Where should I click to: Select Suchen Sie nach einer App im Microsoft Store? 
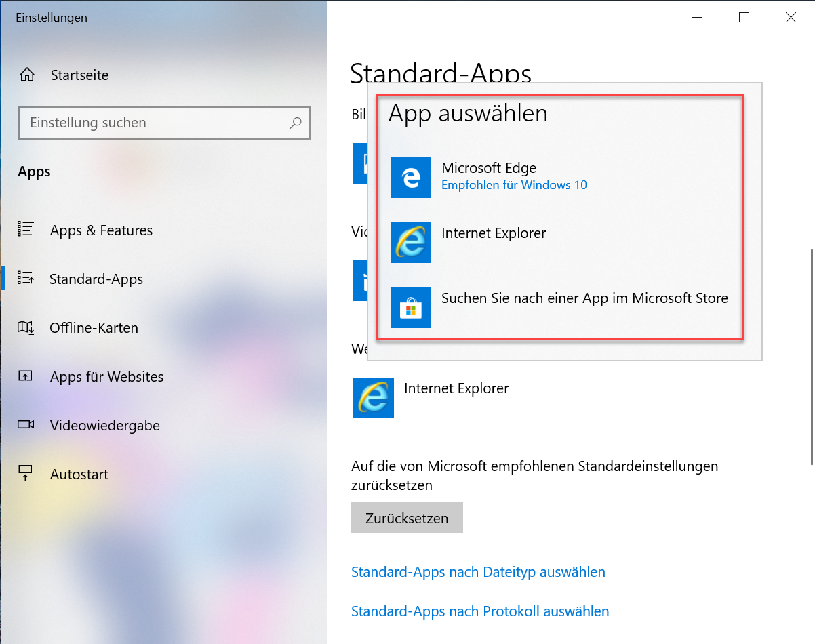[560, 308]
